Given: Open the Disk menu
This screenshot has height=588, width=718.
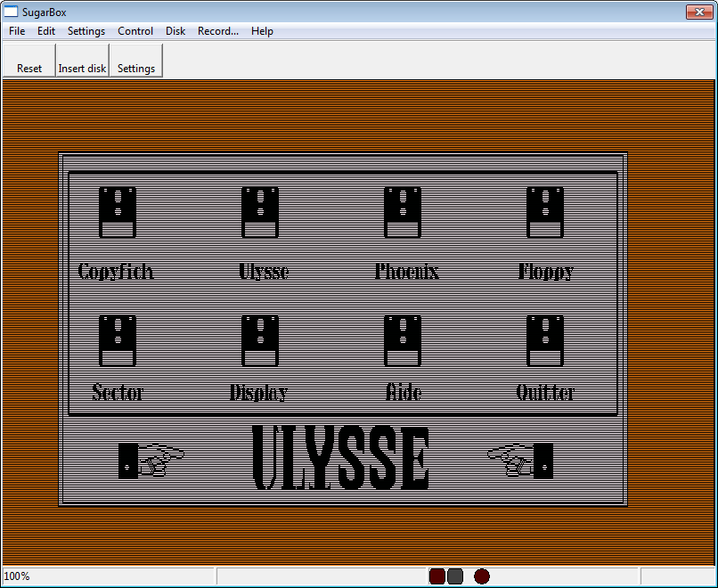Looking at the screenshot, I should pos(175,31).
